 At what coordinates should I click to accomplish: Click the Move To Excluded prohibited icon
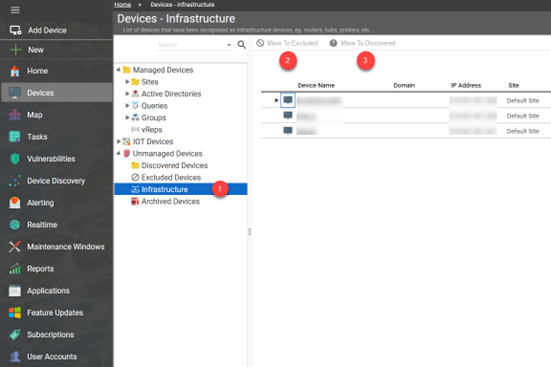coord(260,43)
